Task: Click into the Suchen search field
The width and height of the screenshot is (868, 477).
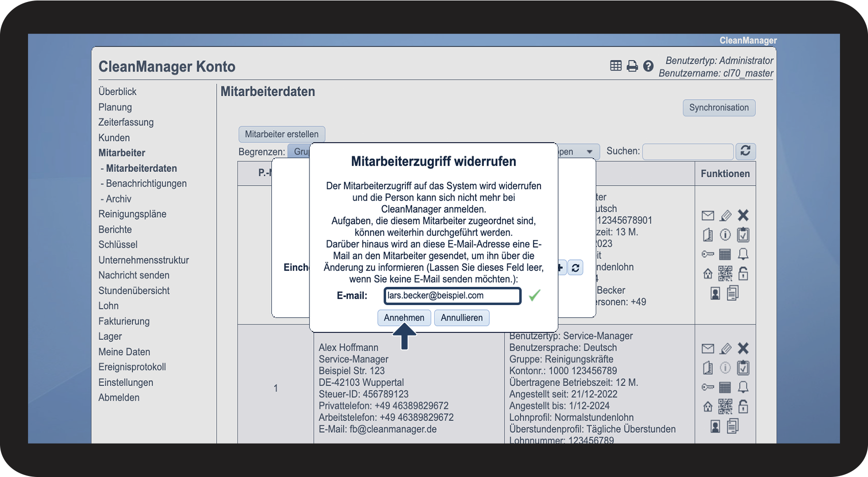Action: click(x=688, y=152)
